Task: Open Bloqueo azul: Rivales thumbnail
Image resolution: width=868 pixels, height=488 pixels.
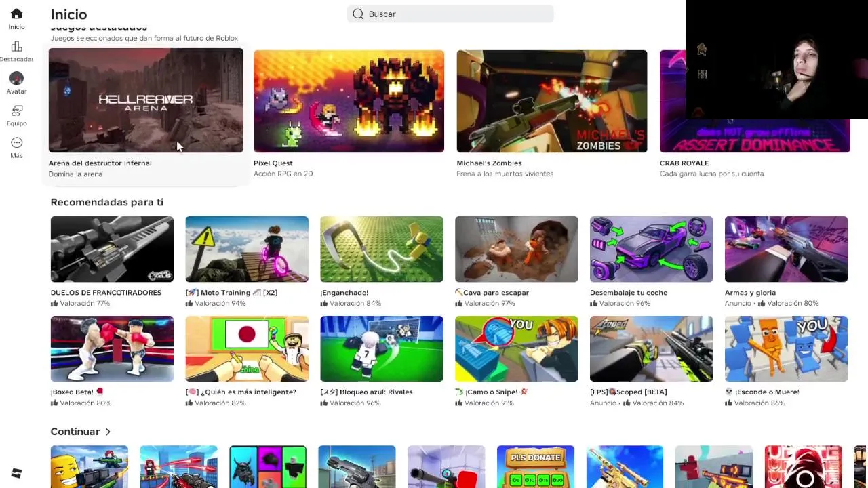Action: pos(382,348)
